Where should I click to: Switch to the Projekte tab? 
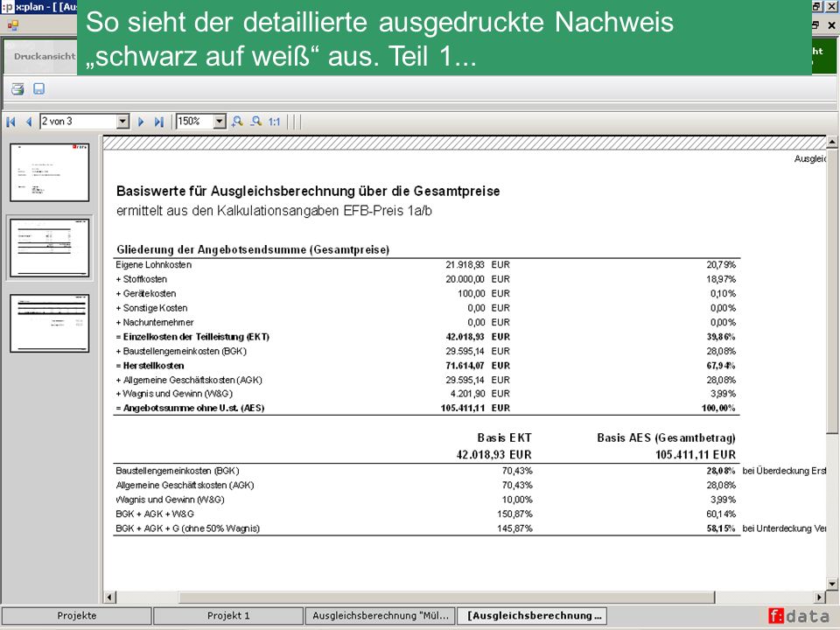click(x=77, y=615)
